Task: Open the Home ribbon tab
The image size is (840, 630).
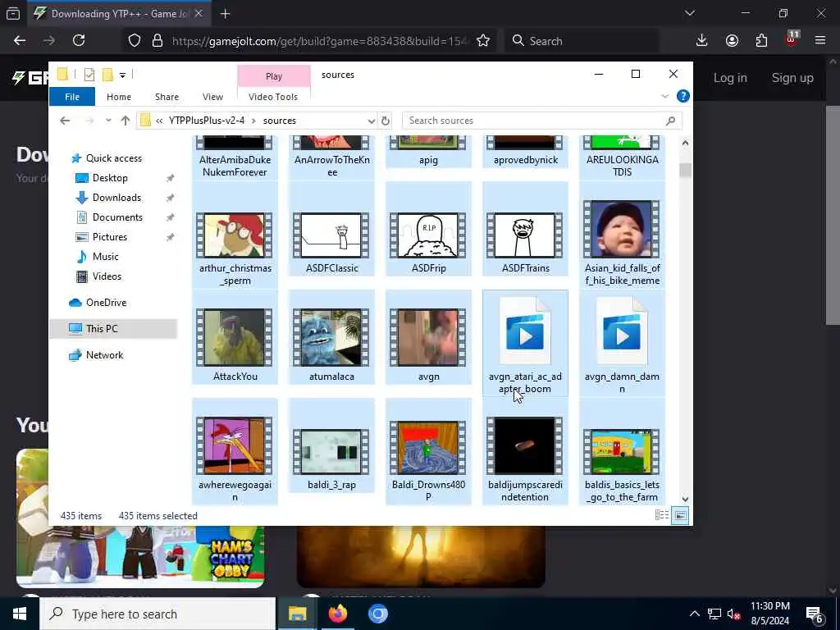Action: [119, 97]
